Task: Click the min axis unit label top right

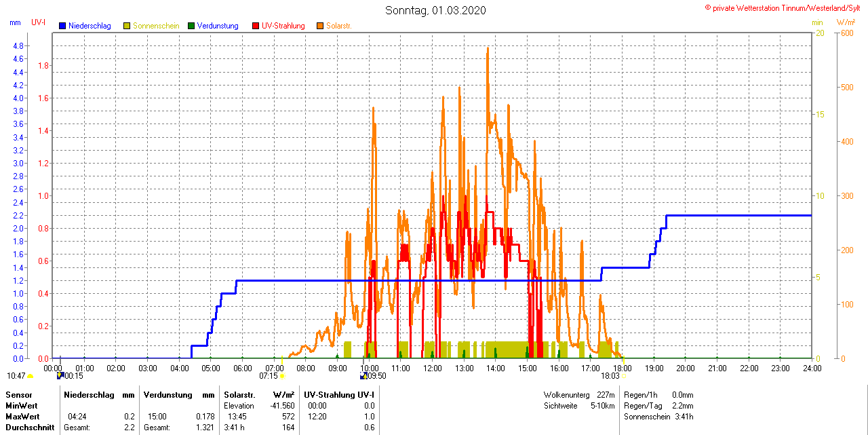Action: [817, 22]
